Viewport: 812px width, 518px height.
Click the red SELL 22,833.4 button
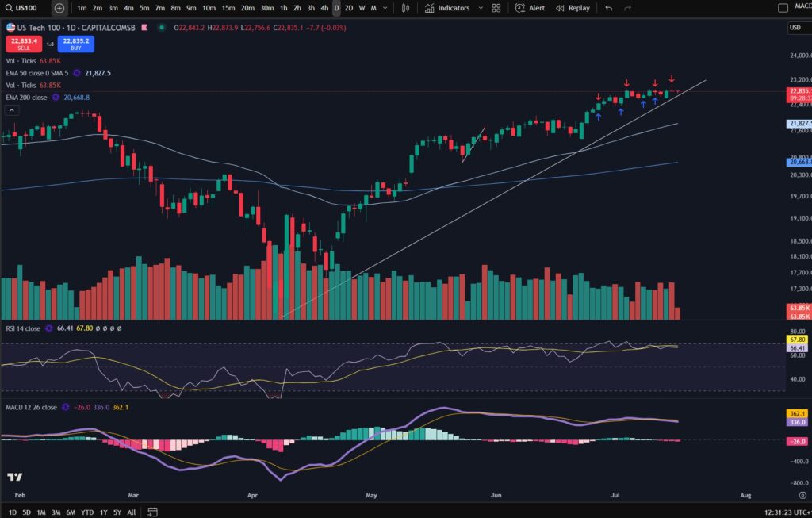click(24, 44)
